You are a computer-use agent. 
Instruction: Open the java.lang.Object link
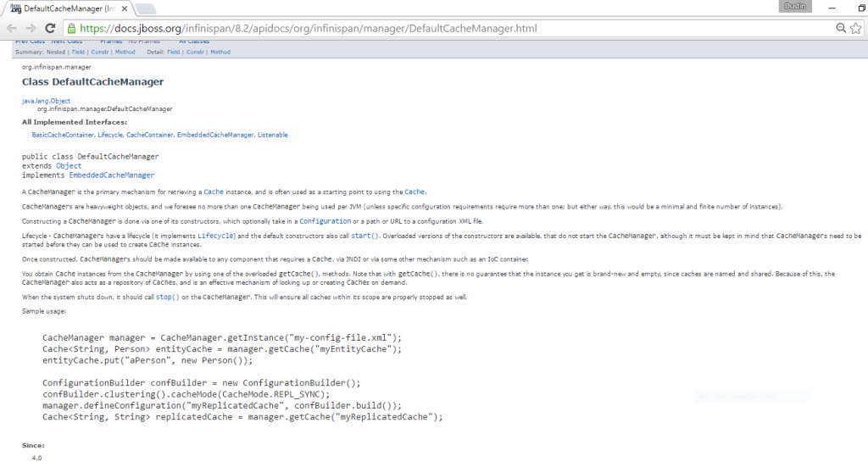tap(46, 101)
